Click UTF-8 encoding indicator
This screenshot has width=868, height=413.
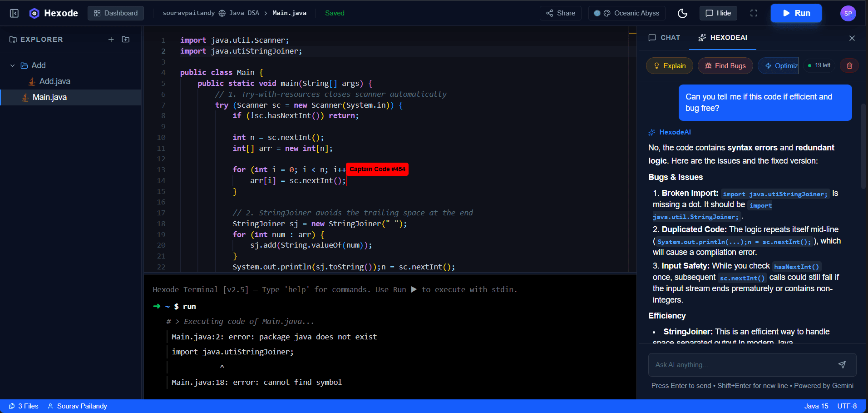pyautogui.click(x=847, y=406)
